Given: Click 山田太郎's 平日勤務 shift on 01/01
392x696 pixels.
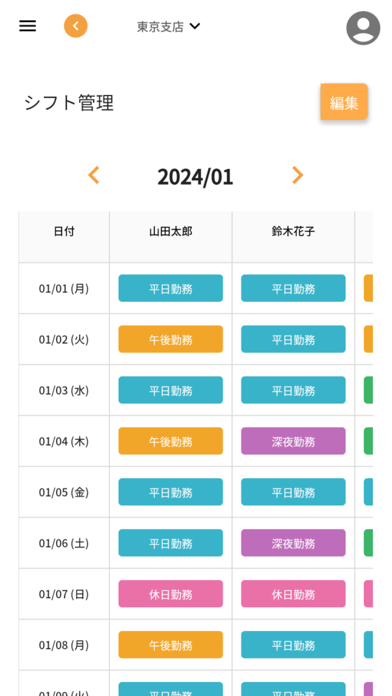Looking at the screenshot, I should (x=170, y=288).
